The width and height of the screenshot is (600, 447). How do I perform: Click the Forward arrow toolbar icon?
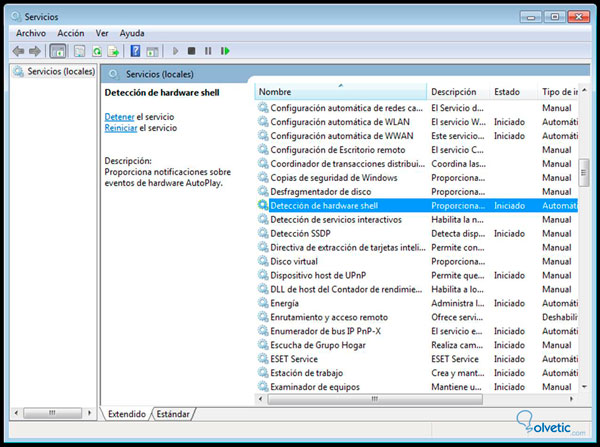(35, 51)
